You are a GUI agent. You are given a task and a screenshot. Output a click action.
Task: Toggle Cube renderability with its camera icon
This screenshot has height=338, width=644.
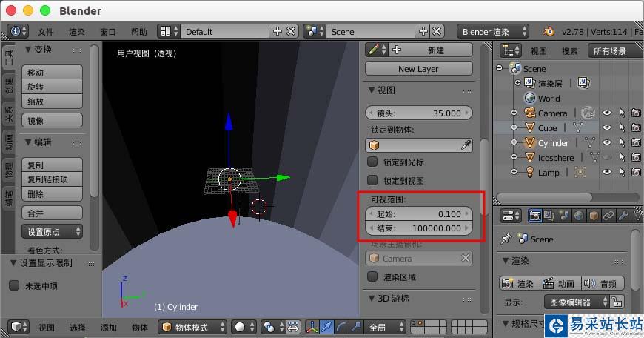point(636,127)
